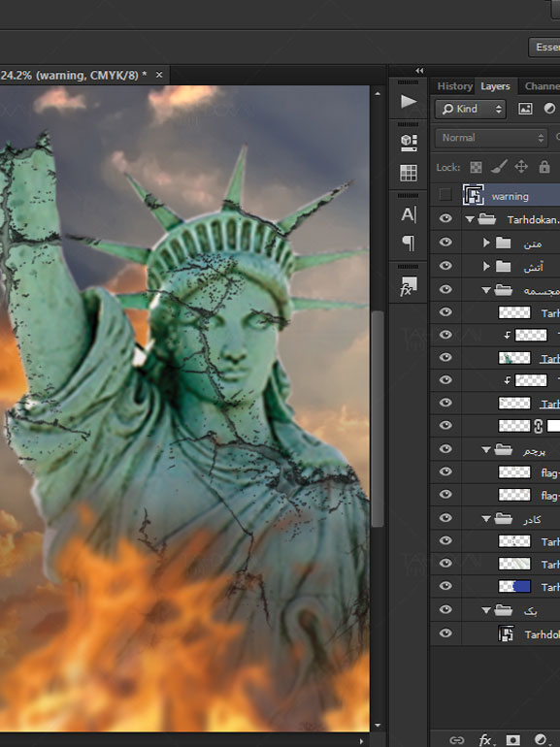Switch to the History tab
This screenshot has width=560, height=747.
[454, 86]
